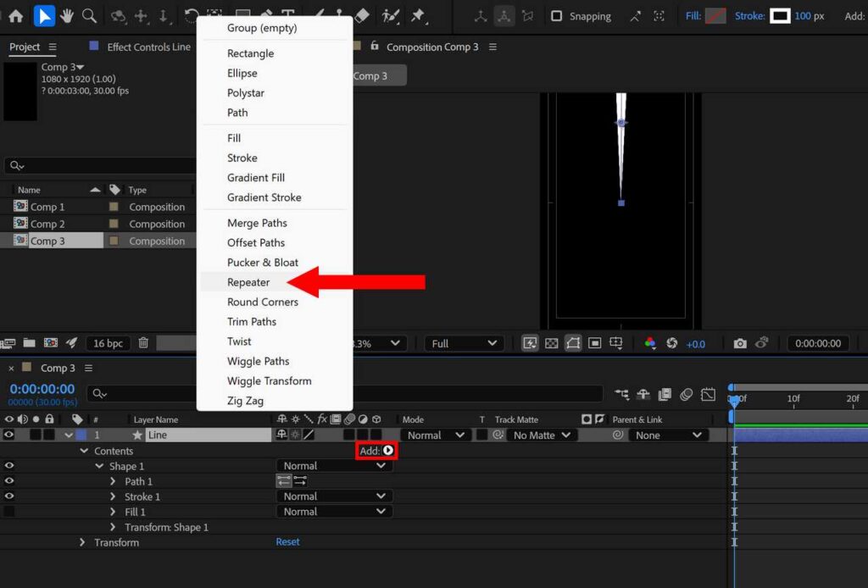Create a new folder in Project panel
The image size is (868, 588).
(x=30, y=343)
